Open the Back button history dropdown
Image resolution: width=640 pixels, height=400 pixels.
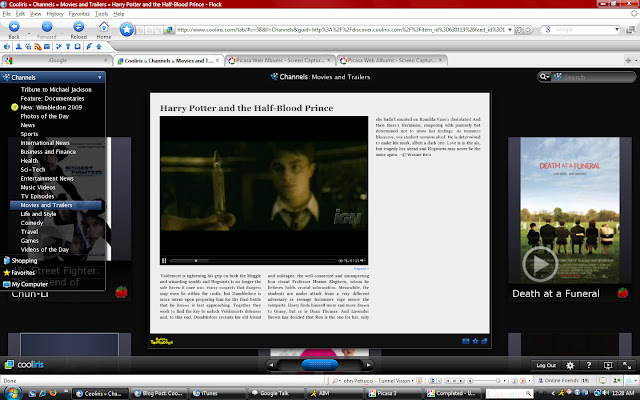coord(29,33)
